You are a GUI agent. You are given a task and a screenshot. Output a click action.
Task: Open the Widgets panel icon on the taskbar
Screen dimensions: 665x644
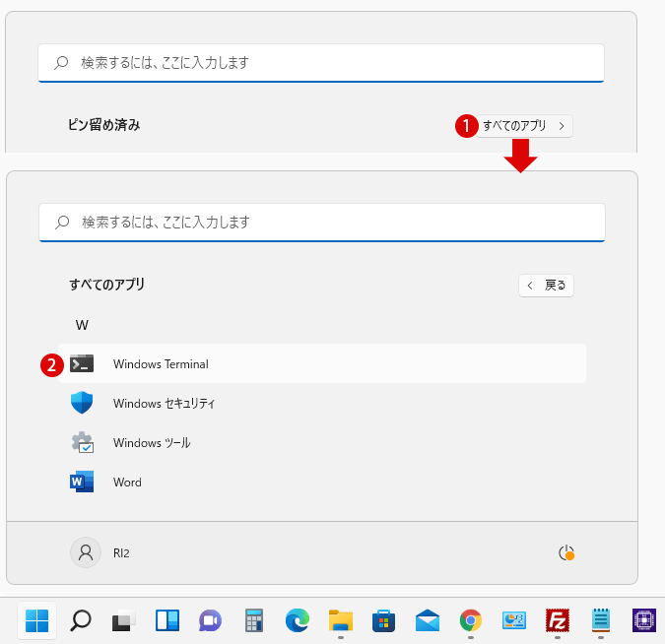167,620
